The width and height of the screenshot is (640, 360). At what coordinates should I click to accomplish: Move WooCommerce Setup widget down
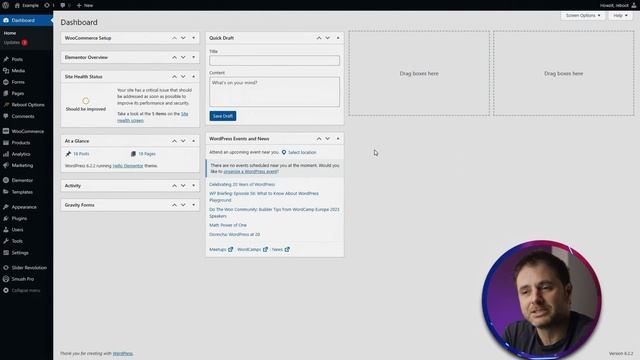click(183, 38)
